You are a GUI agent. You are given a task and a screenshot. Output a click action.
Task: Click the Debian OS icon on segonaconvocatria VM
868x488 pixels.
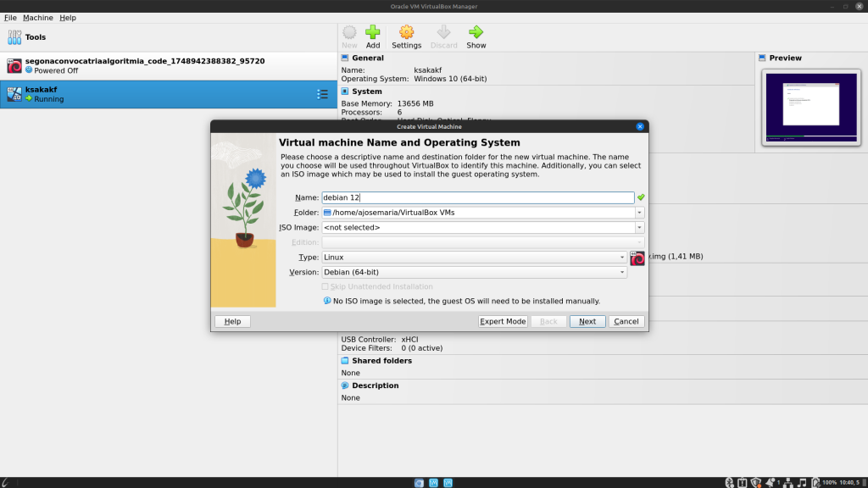click(x=14, y=66)
